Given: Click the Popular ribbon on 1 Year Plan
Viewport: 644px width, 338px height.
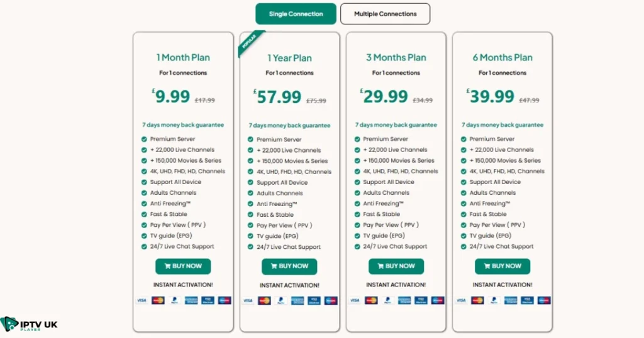Looking at the screenshot, I should [250, 42].
